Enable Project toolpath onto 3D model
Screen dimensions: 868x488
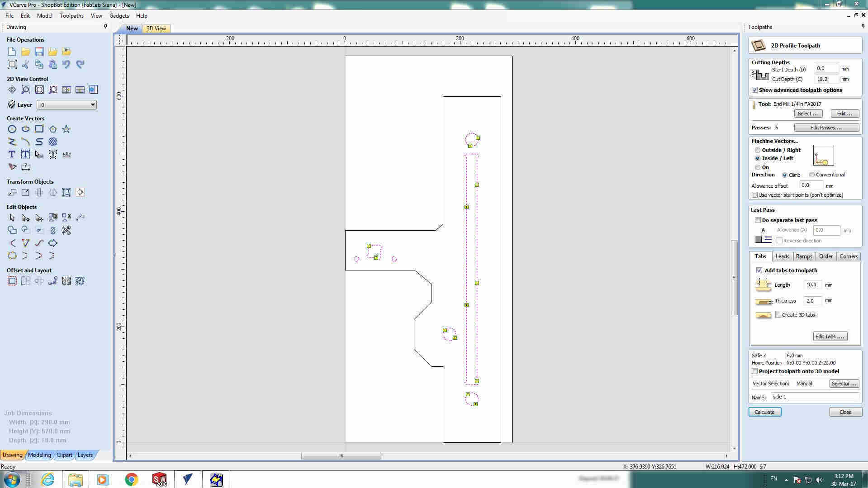[x=754, y=371]
